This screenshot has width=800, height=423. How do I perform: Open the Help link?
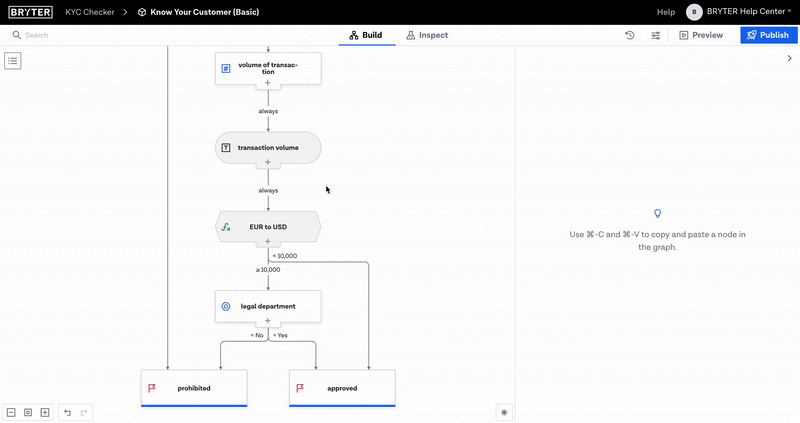click(x=666, y=12)
